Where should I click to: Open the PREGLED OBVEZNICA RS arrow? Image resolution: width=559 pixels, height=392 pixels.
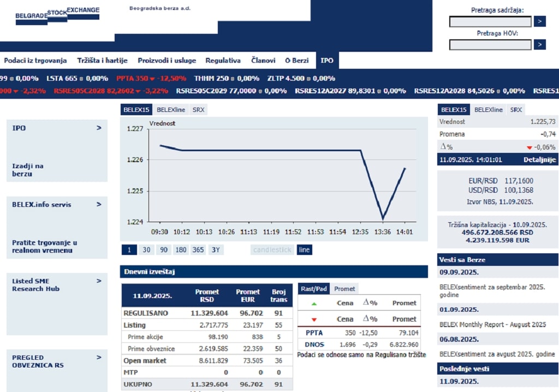tap(99, 358)
